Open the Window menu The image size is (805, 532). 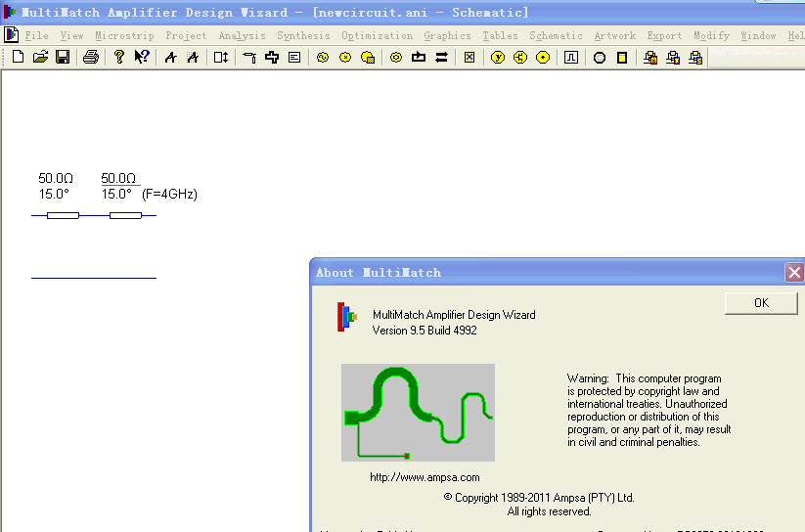[x=758, y=35]
